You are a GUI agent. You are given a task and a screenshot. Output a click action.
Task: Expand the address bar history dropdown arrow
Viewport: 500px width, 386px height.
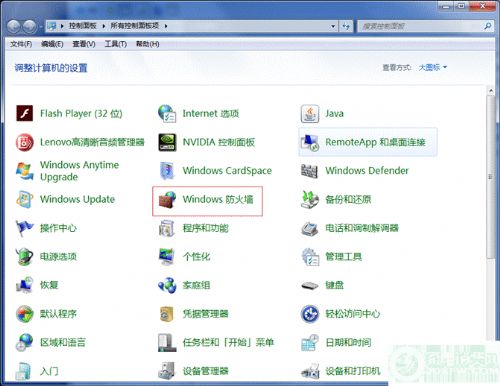click(333, 26)
